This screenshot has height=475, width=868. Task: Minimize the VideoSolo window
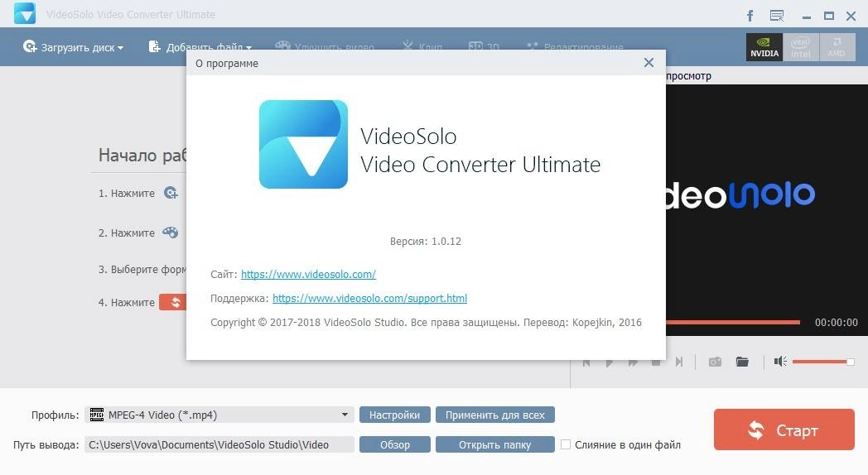pos(807,16)
